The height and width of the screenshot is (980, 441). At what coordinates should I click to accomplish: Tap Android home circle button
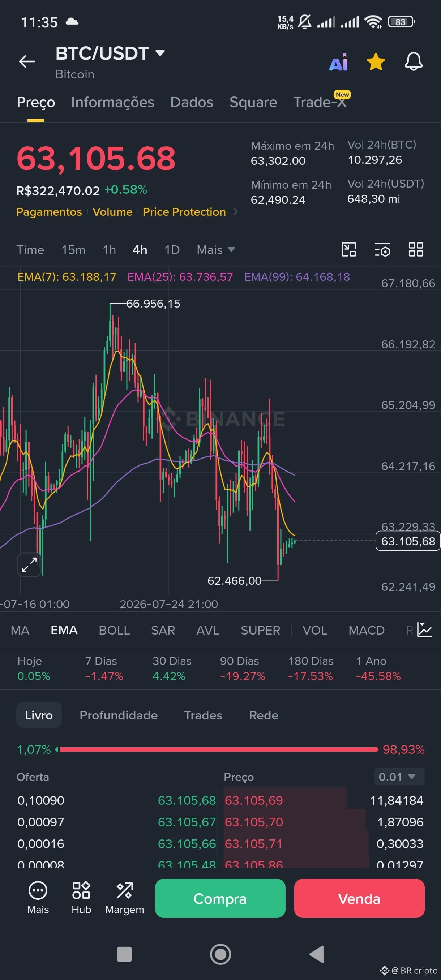221,954
